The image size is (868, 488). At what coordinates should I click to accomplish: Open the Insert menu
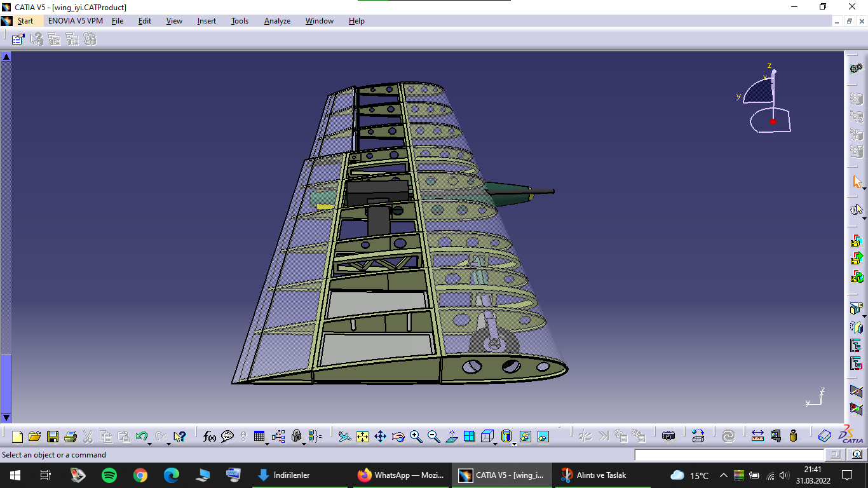pyautogui.click(x=207, y=21)
